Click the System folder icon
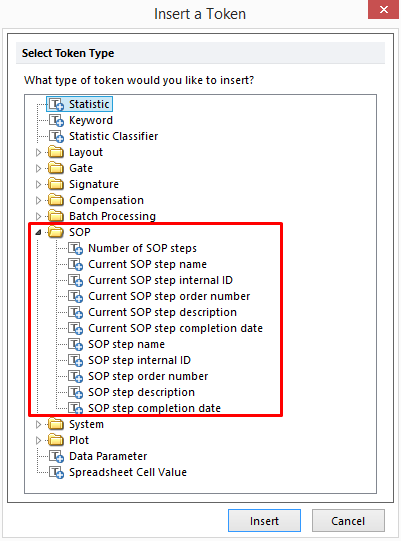Screen dimensions: 401x541 [x=56, y=424]
